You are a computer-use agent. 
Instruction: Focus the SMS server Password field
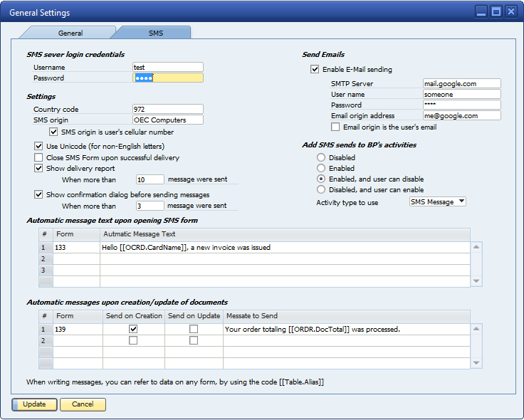coord(168,78)
